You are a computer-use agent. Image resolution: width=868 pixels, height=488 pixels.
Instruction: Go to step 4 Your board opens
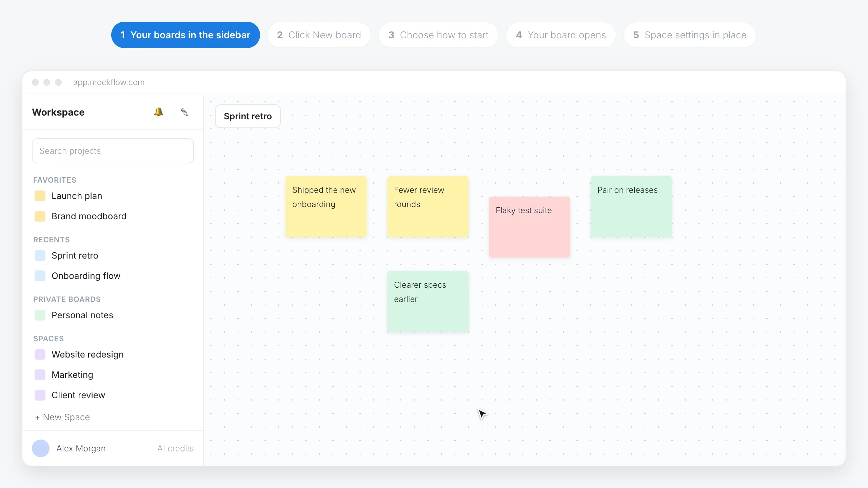tap(561, 35)
